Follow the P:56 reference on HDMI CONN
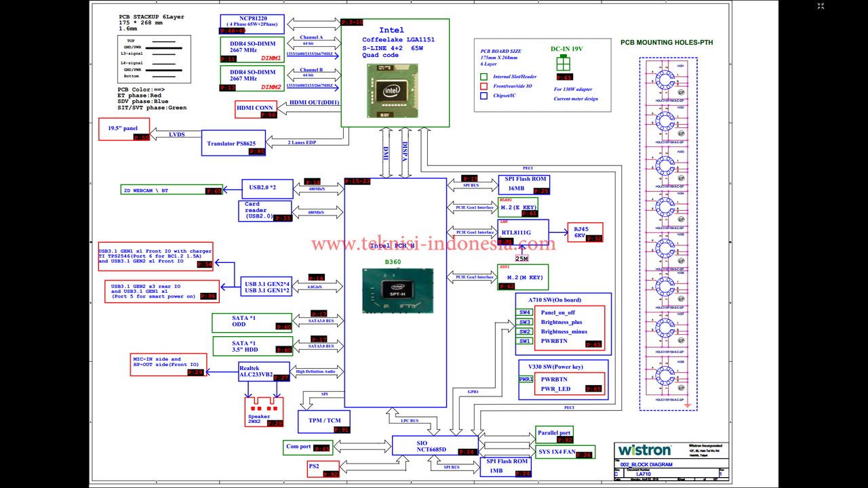 coord(269,115)
